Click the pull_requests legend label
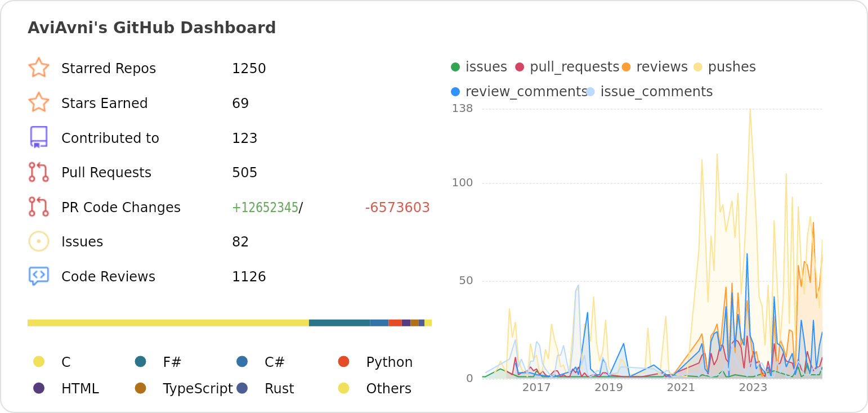The width and height of the screenshot is (868, 413). pyautogui.click(x=575, y=67)
